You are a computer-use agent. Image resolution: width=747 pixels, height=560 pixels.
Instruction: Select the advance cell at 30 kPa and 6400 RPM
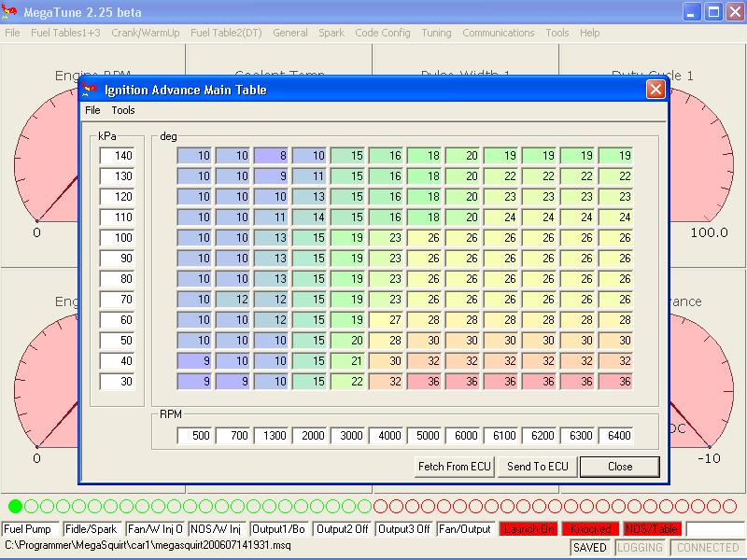(615, 382)
